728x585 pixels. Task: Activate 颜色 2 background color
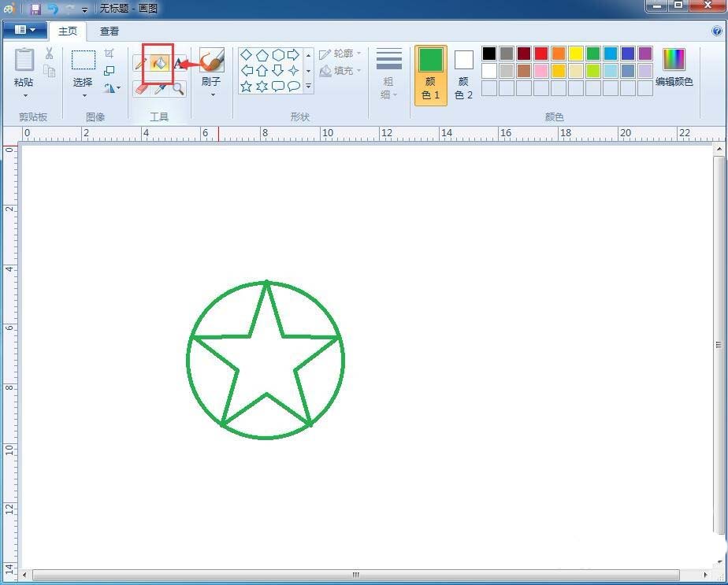(463, 75)
